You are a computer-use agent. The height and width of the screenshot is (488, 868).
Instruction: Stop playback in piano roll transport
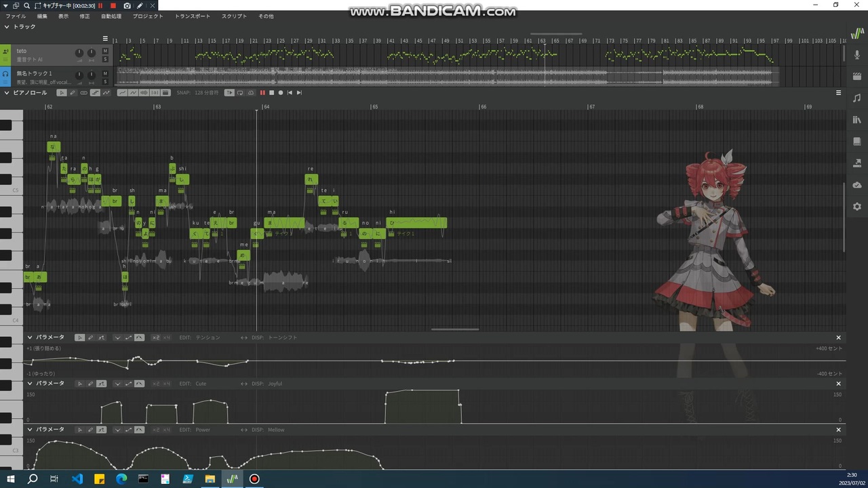pos(271,93)
